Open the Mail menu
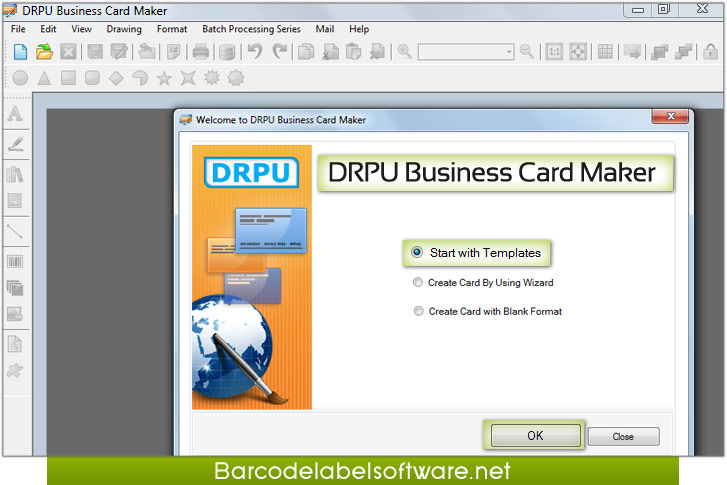 [x=325, y=29]
